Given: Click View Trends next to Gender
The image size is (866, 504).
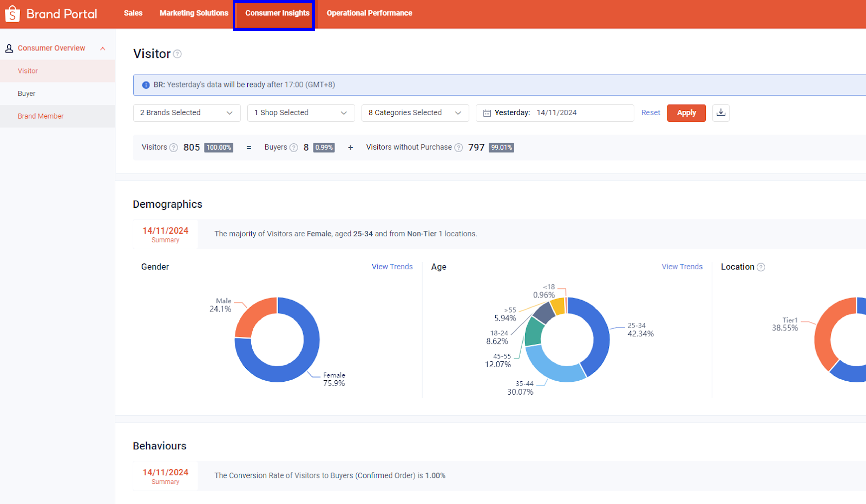Looking at the screenshot, I should click(x=392, y=267).
